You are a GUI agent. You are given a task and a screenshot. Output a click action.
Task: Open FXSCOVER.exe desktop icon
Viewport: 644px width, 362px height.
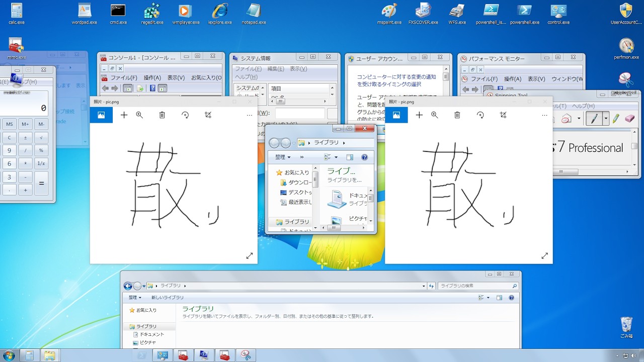(423, 14)
